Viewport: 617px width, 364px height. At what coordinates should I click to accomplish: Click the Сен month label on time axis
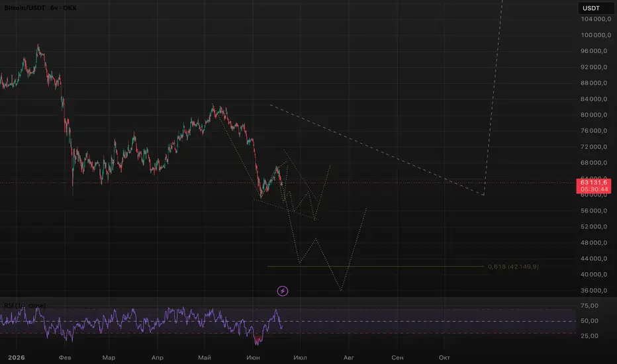coord(397,357)
